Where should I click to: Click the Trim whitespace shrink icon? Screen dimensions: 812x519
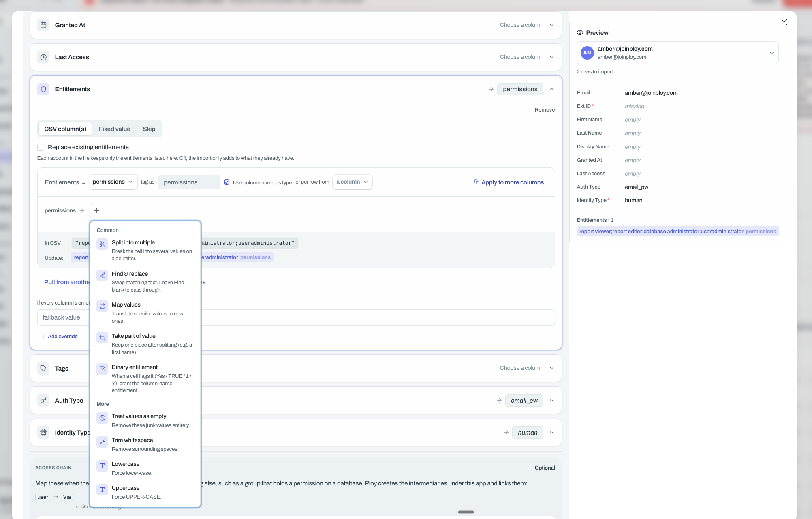pyautogui.click(x=102, y=442)
